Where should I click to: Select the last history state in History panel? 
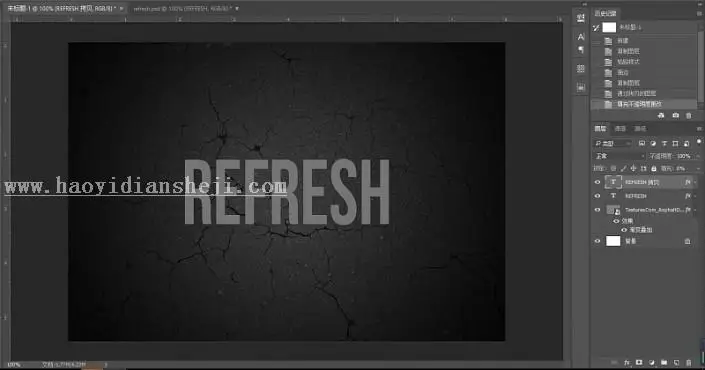coord(644,104)
